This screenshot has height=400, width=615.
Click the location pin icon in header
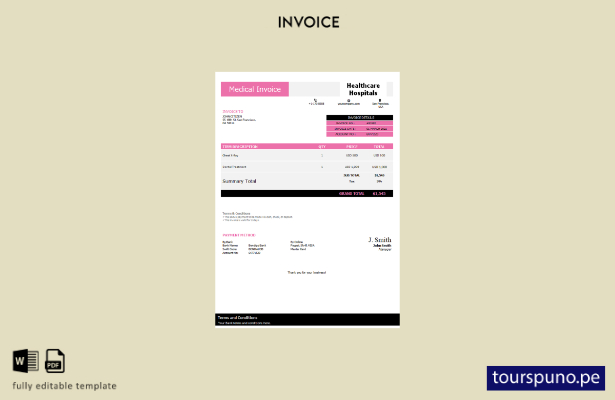(x=380, y=100)
